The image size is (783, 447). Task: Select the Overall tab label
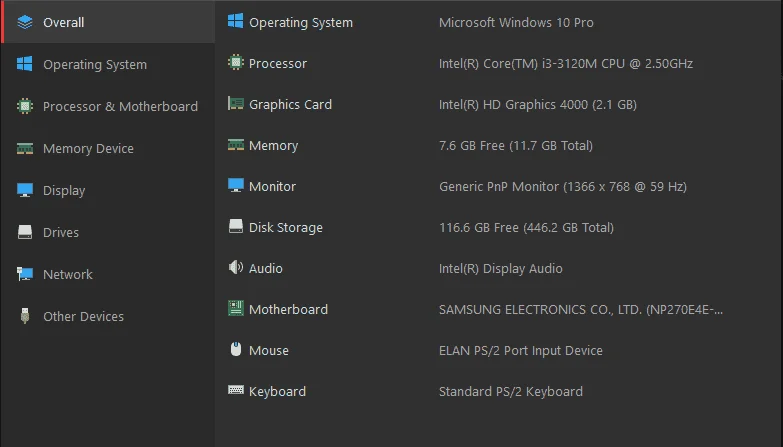click(63, 22)
